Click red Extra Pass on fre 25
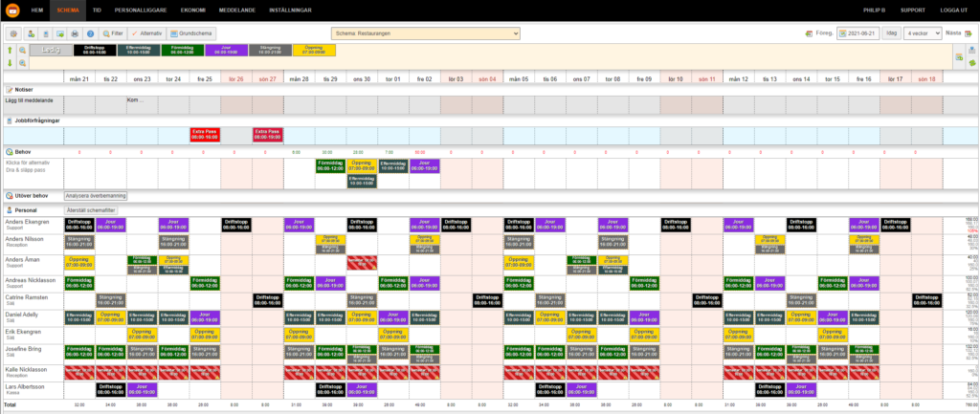This screenshot has height=414, width=980. 205,134
